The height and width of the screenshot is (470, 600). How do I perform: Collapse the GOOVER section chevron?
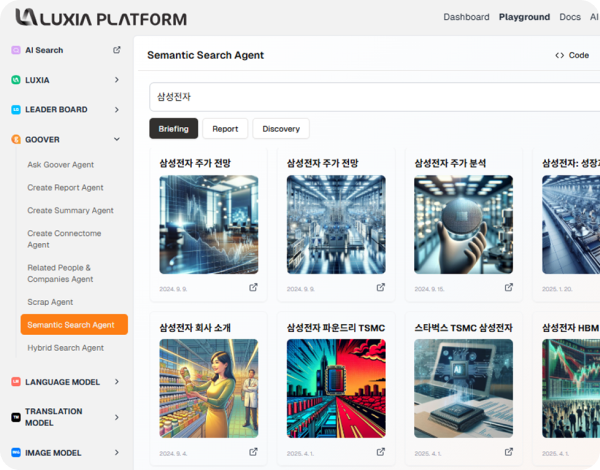click(117, 139)
